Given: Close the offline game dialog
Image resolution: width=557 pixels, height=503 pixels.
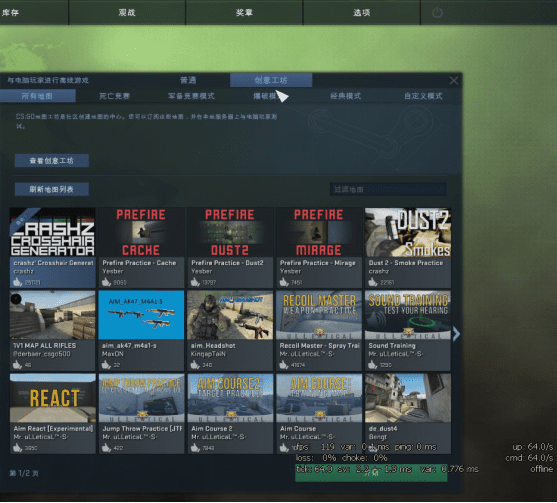Looking at the screenshot, I should point(454,81).
